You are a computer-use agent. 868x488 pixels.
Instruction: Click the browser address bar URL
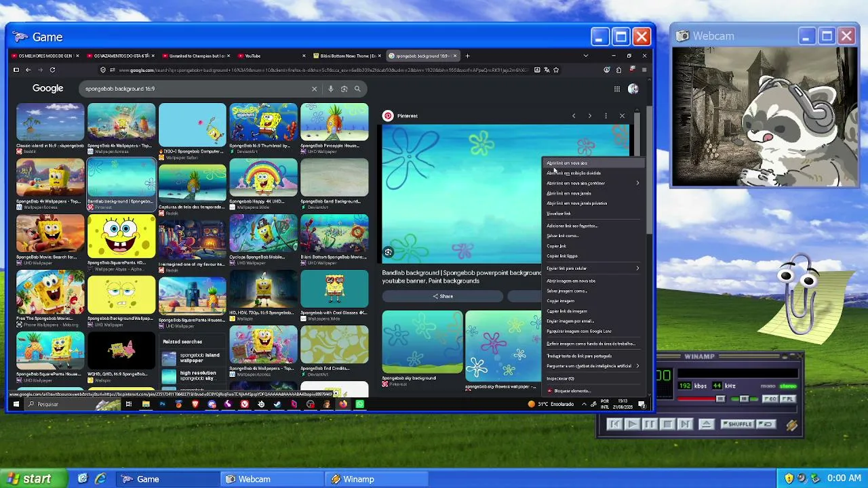tap(323, 70)
